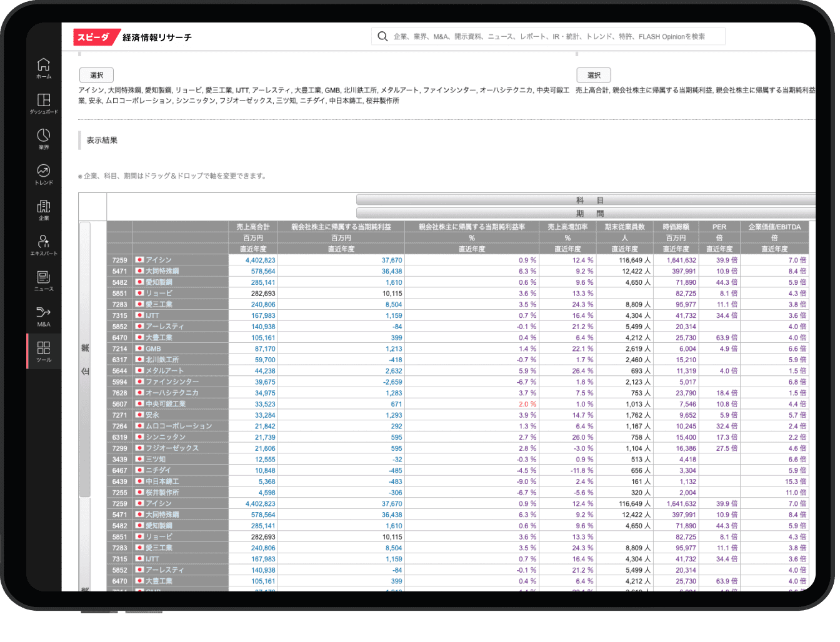Click the Japan flag beside 桜井製作所
The height and width of the screenshot is (642, 840).
[140, 493]
